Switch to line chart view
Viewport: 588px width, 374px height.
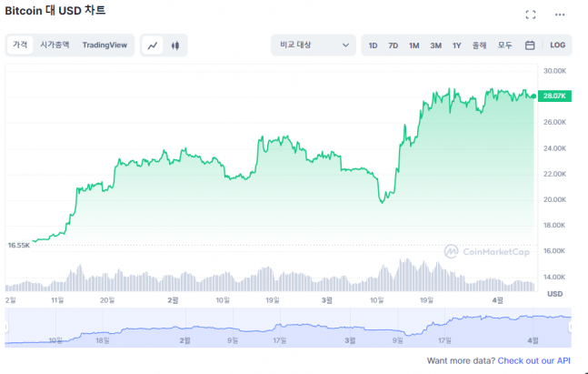click(154, 45)
